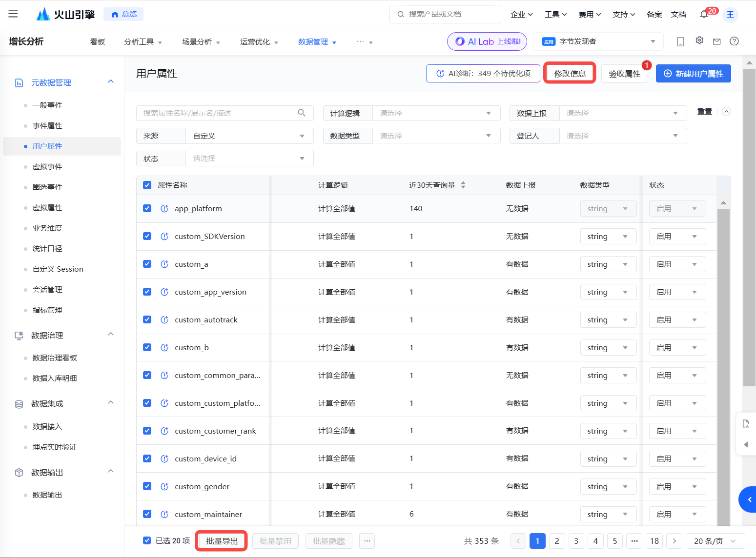
Task: Click 新建用户属性 button
Action: coord(693,74)
